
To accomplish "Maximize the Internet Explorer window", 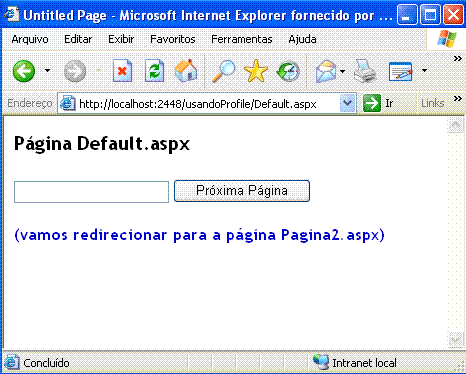I will click(430, 15).
